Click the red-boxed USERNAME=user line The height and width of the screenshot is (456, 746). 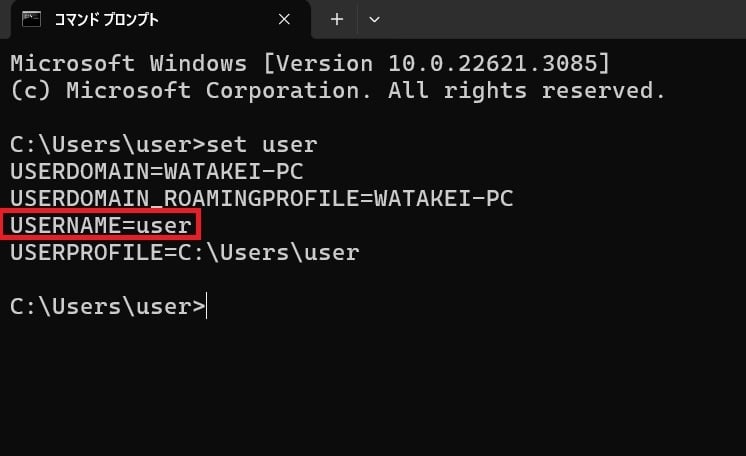tap(101, 225)
